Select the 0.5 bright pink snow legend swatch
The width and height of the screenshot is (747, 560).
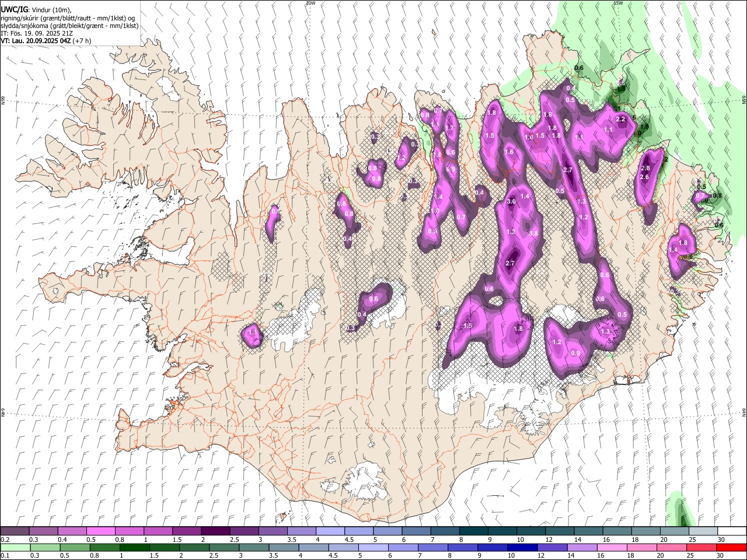100,531
